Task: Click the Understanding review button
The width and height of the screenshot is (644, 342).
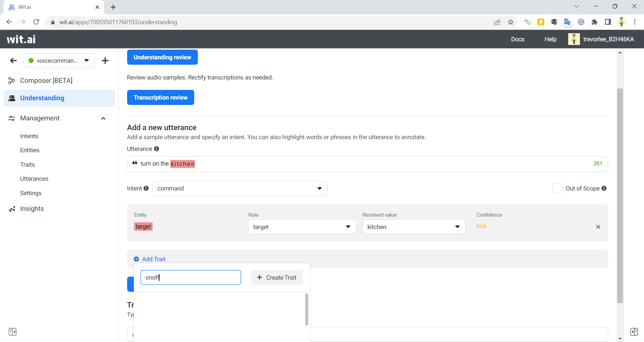Action: tap(162, 57)
